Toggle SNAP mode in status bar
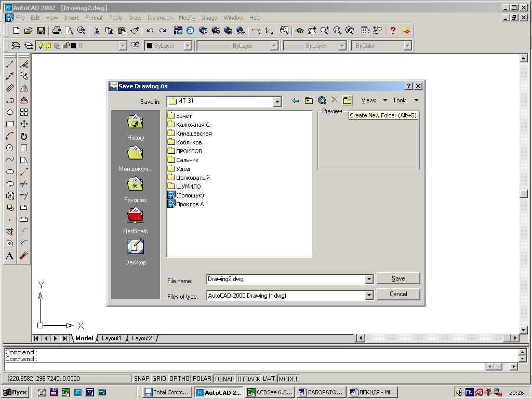The width and height of the screenshot is (532, 399). click(141, 379)
